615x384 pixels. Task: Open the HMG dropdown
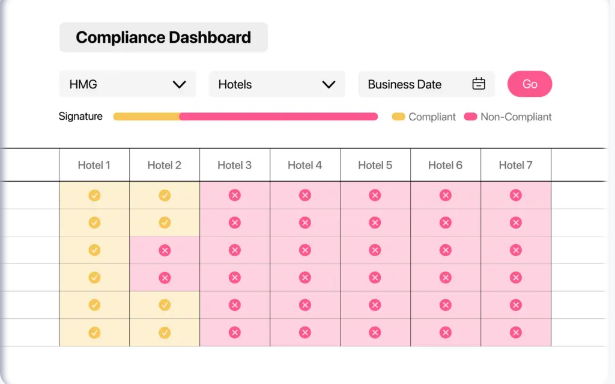127,84
